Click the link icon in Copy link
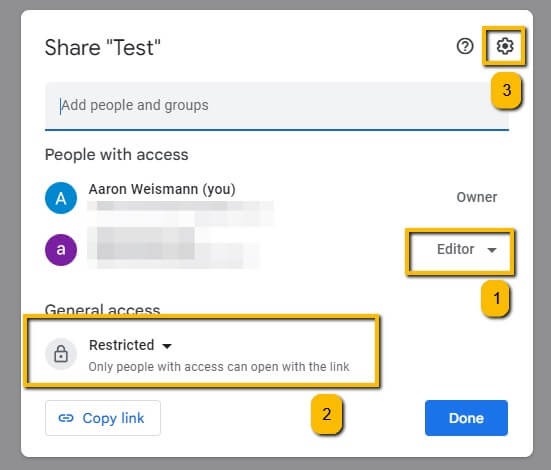The width and height of the screenshot is (551, 470). pos(66,418)
